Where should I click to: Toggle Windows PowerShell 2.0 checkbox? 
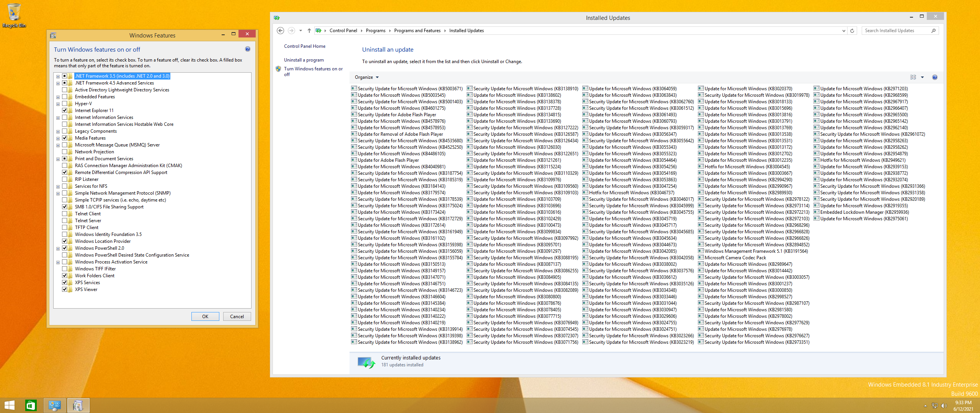65,248
